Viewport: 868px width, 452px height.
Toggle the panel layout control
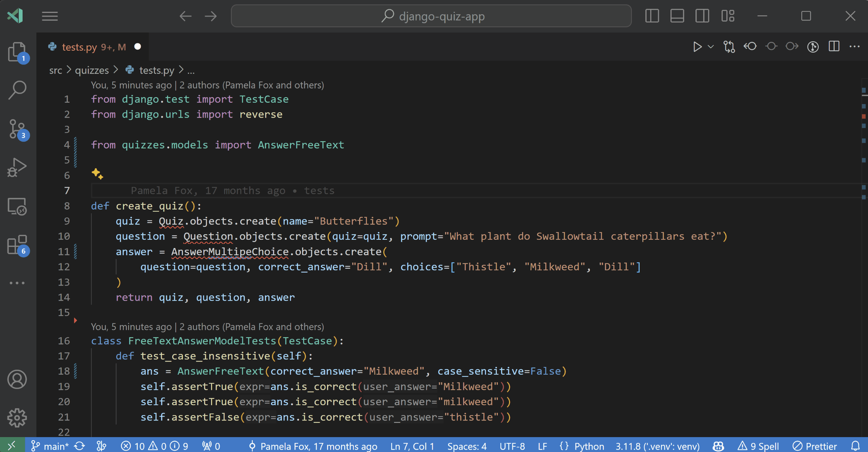click(x=677, y=16)
